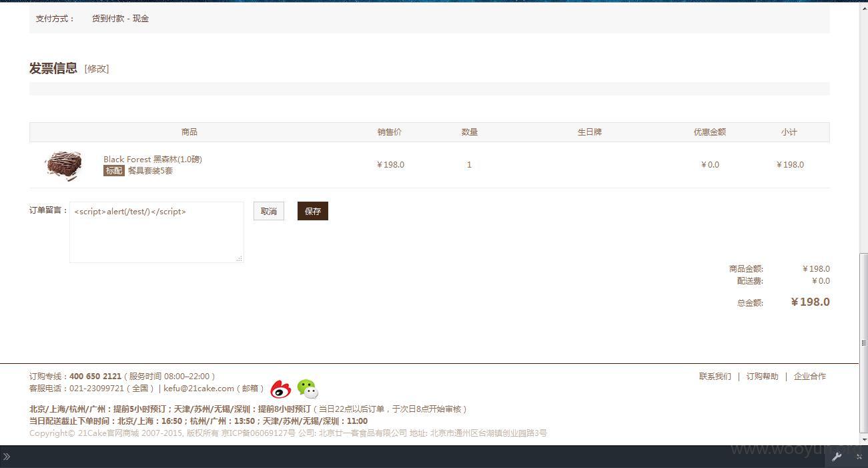The height and width of the screenshot is (468, 868).
Task: Open the Weibo social icon
Action: point(281,389)
